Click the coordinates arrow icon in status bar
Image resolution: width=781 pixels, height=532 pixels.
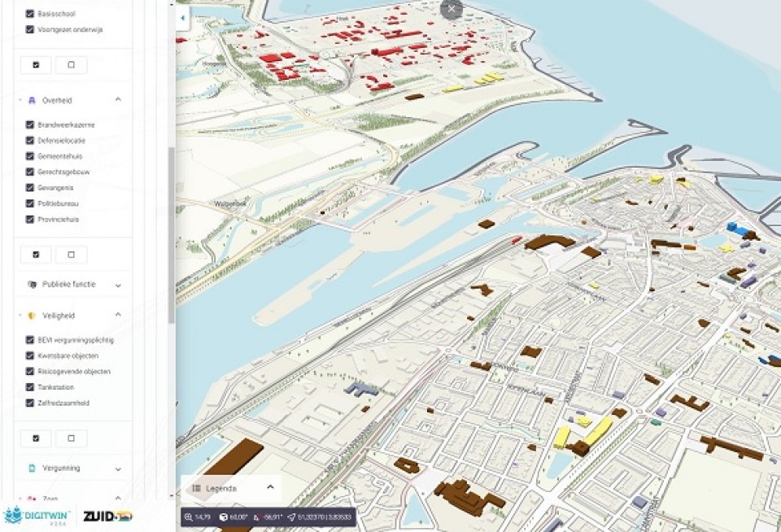point(290,517)
